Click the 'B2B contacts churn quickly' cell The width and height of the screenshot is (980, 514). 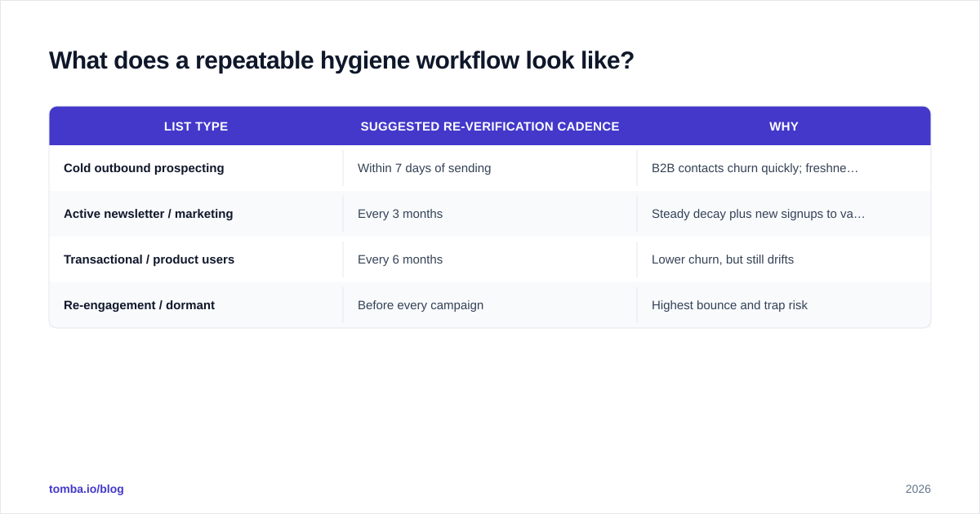point(784,168)
